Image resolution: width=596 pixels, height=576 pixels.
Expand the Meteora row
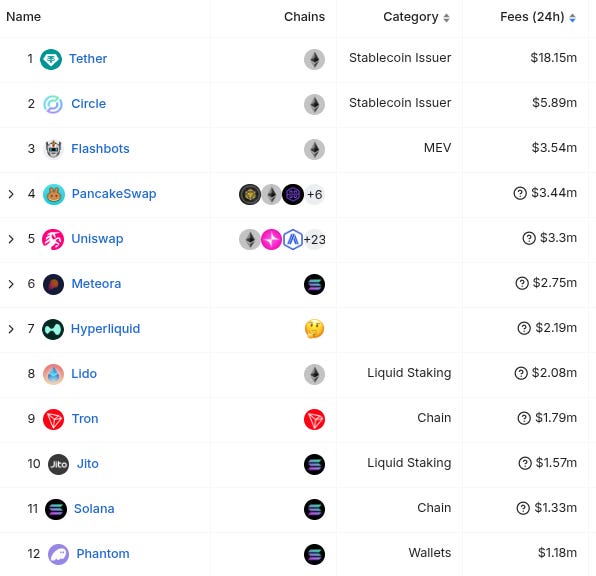[11, 284]
